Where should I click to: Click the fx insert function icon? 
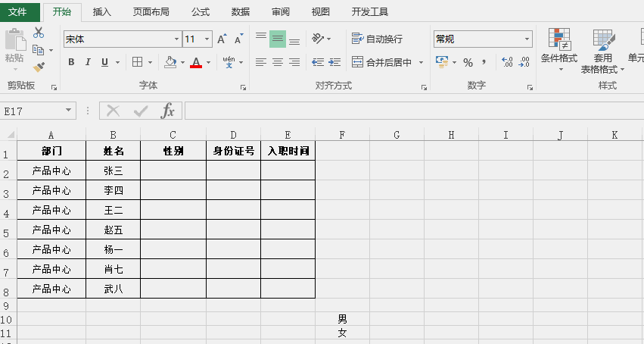coord(167,111)
